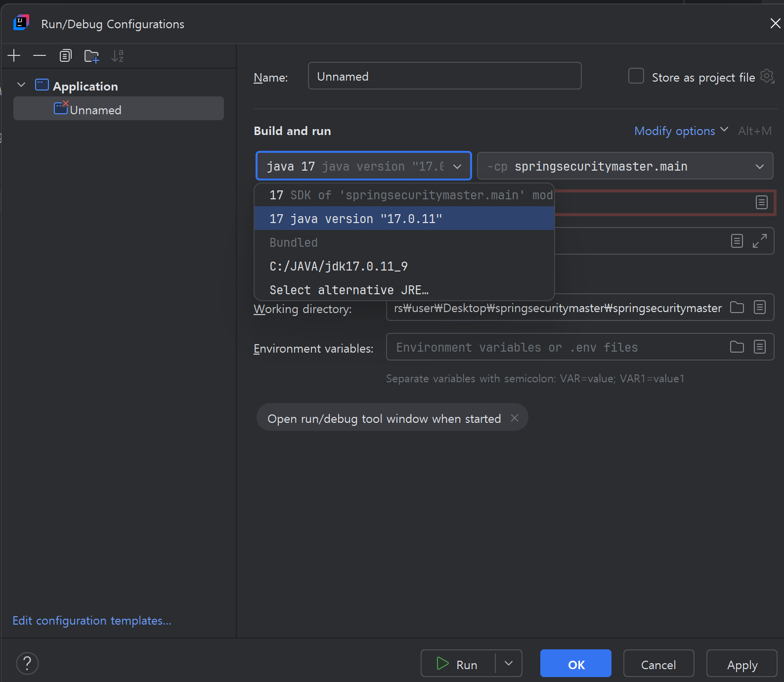Remove the selected configuration with minus icon
Image resolution: width=784 pixels, height=682 pixels.
(40, 56)
